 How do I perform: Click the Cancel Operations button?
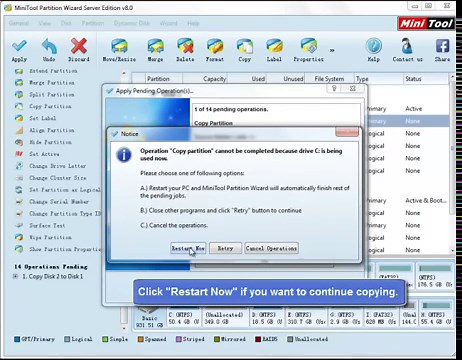[271, 248]
